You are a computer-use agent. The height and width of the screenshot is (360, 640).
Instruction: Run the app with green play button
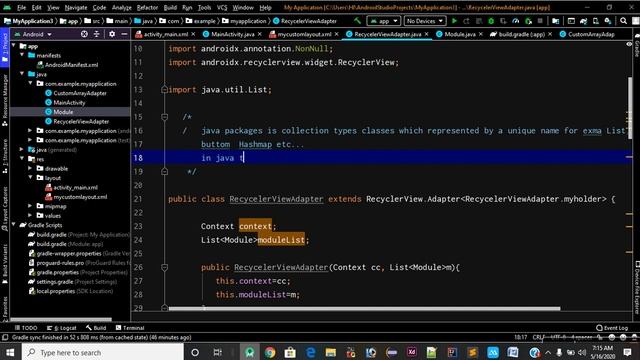(x=454, y=21)
